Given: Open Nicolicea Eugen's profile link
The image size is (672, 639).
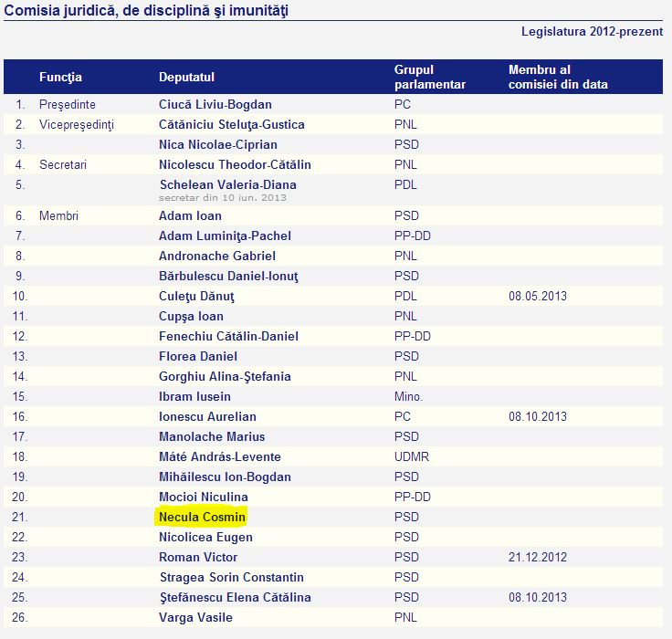Looking at the screenshot, I should click(x=205, y=537).
